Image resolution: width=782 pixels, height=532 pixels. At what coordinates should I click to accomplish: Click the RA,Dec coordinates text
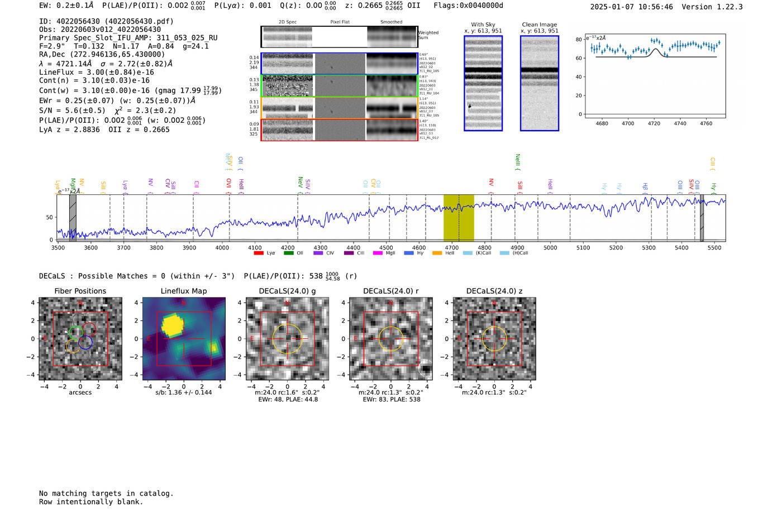point(102,55)
